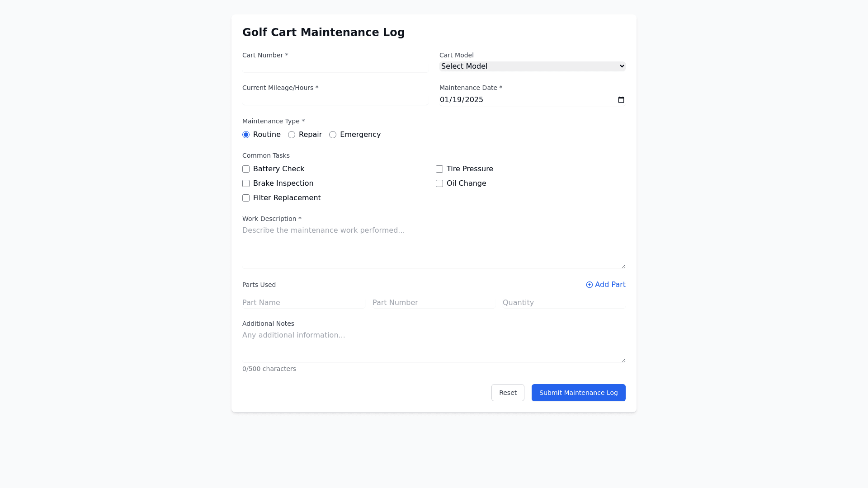
Task: Check the Oil Change task
Action: coord(439,183)
